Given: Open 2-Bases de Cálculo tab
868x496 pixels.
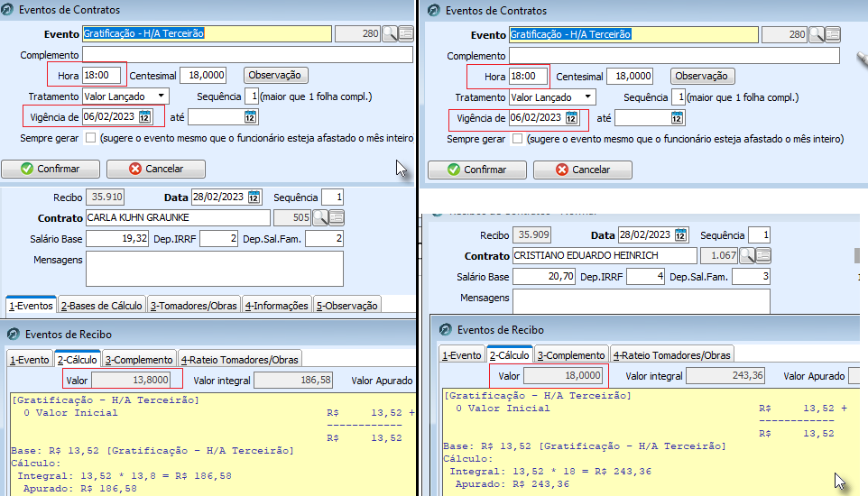Looking at the screenshot, I should 101,305.
